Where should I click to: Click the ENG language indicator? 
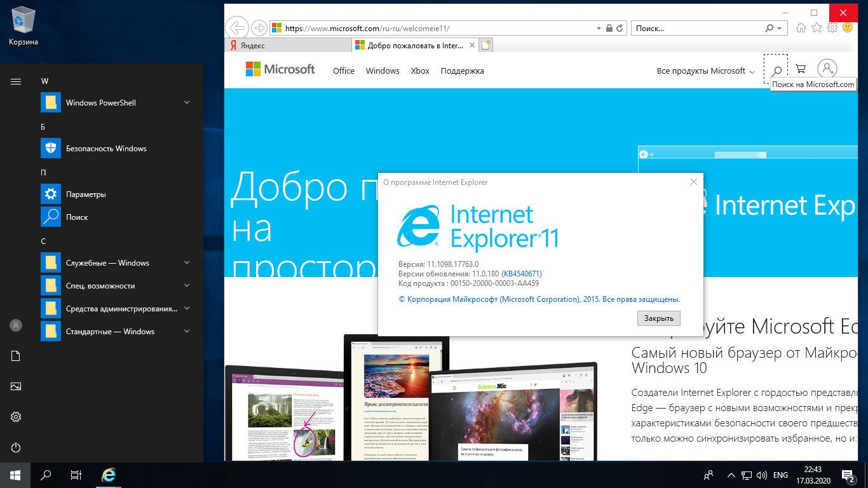click(780, 475)
